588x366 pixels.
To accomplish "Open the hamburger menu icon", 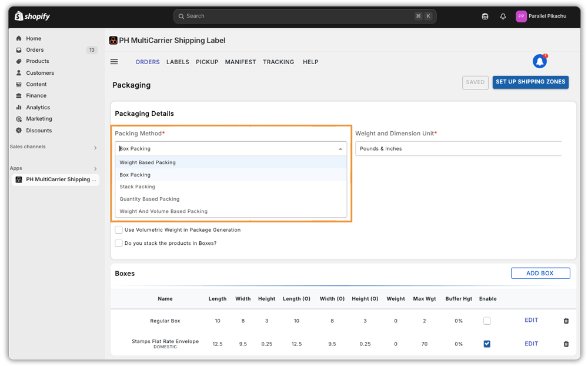I will point(114,62).
